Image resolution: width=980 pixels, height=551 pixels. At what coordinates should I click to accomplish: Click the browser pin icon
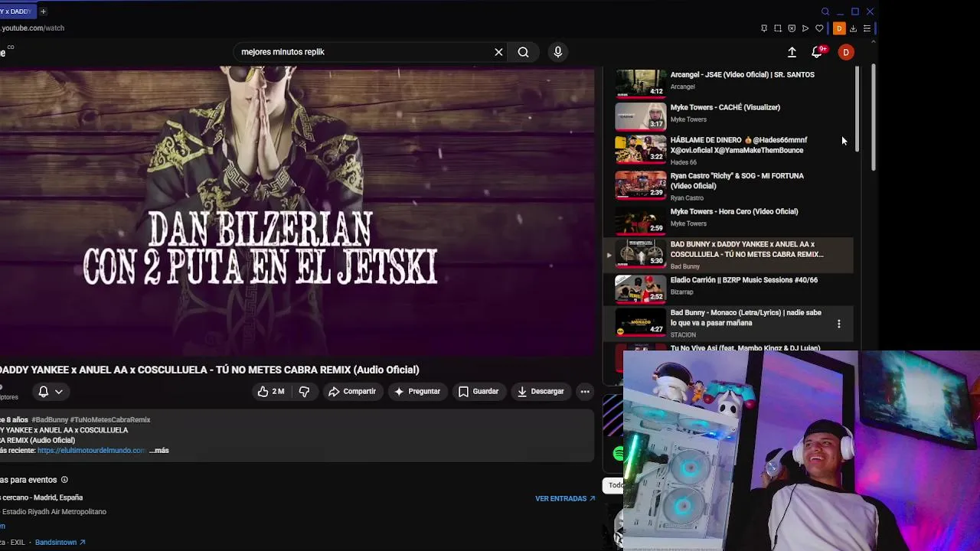point(763,28)
